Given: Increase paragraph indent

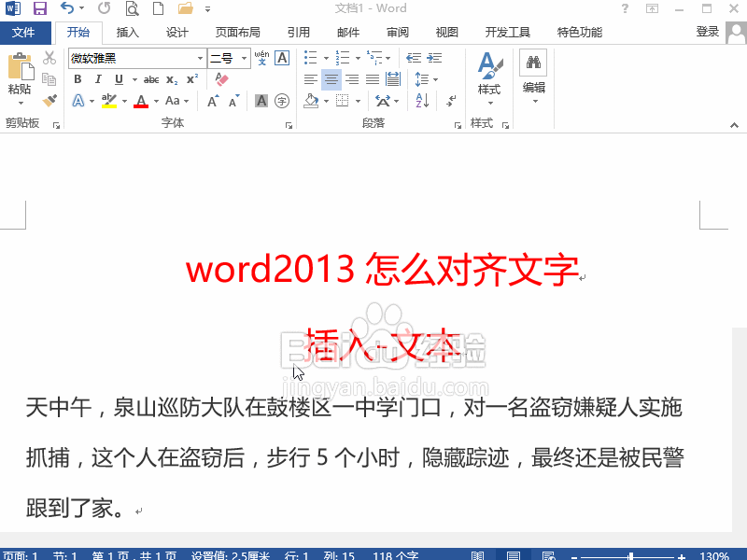Looking at the screenshot, I should click(434, 58).
